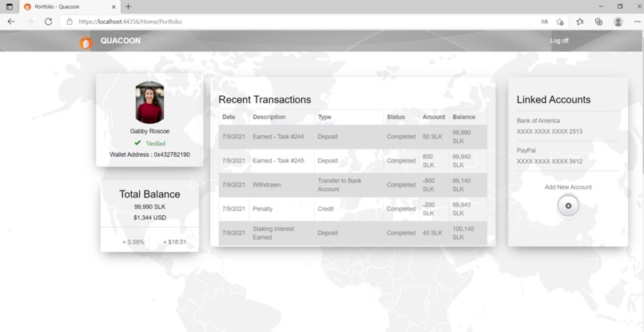Image resolution: width=644 pixels, height=332 pixels.
Task: Click the 50 SLK amount cell
Action: pyautogui.click(x=434, y=137)
